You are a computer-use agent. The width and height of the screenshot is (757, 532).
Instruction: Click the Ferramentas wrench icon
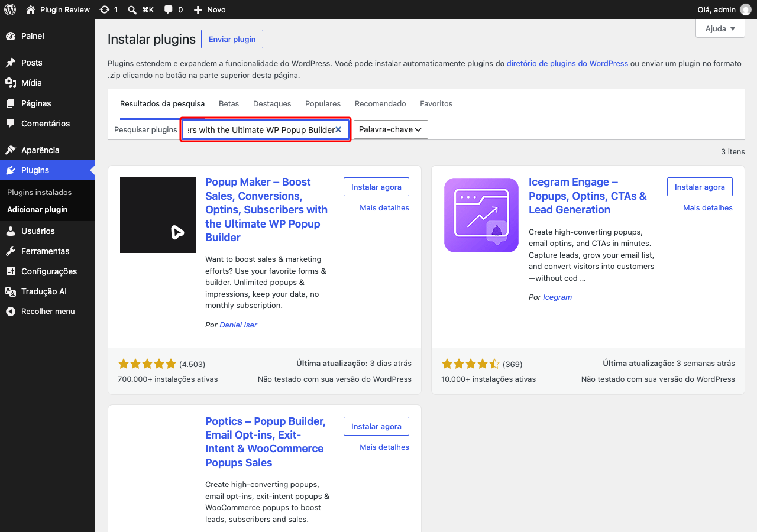(x=11, y=251)
